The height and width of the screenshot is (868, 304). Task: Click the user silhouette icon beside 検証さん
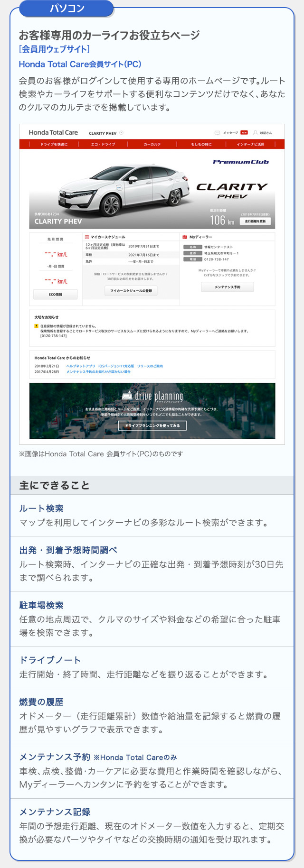tap(255, 133)
